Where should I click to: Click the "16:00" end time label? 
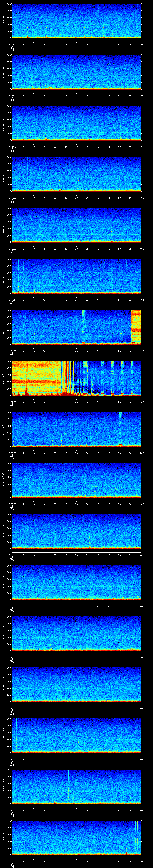pyautogui.click(x=141, y=96)
